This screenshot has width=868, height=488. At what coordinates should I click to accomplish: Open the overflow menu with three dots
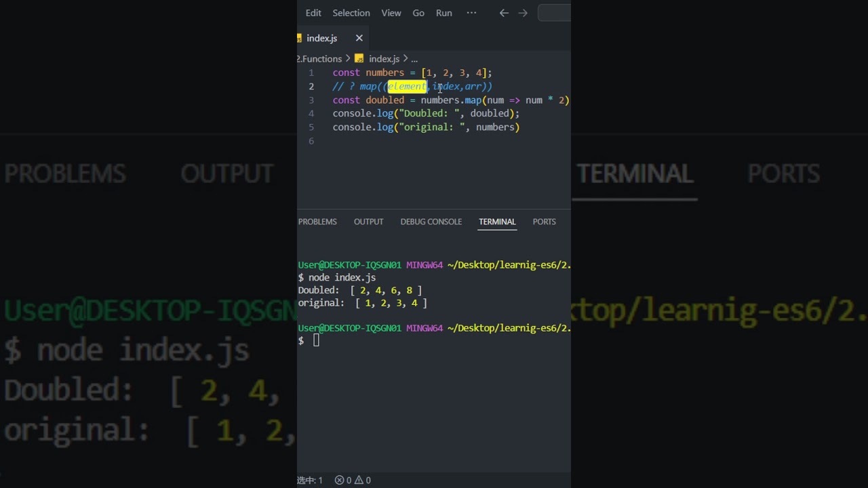tap(471, 13)
